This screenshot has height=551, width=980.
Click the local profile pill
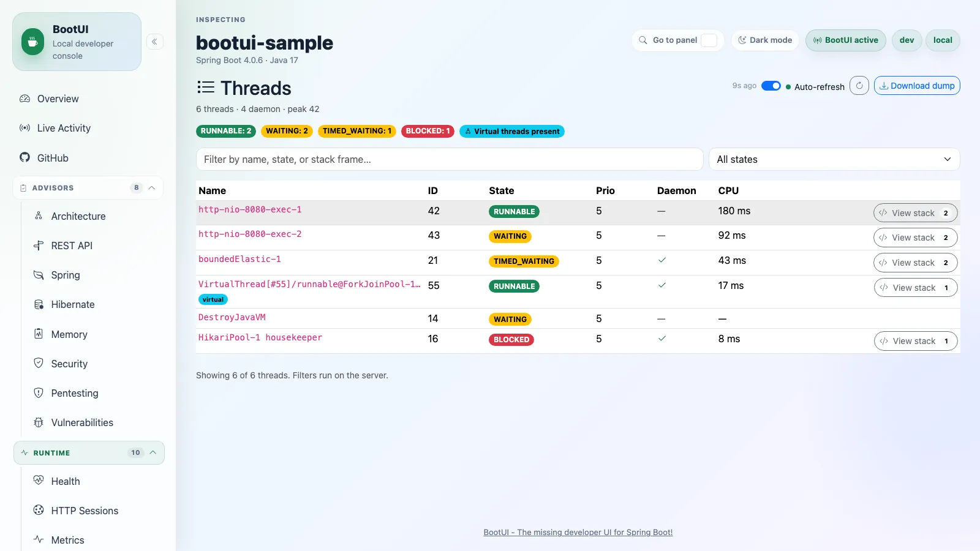click(943, 40)
